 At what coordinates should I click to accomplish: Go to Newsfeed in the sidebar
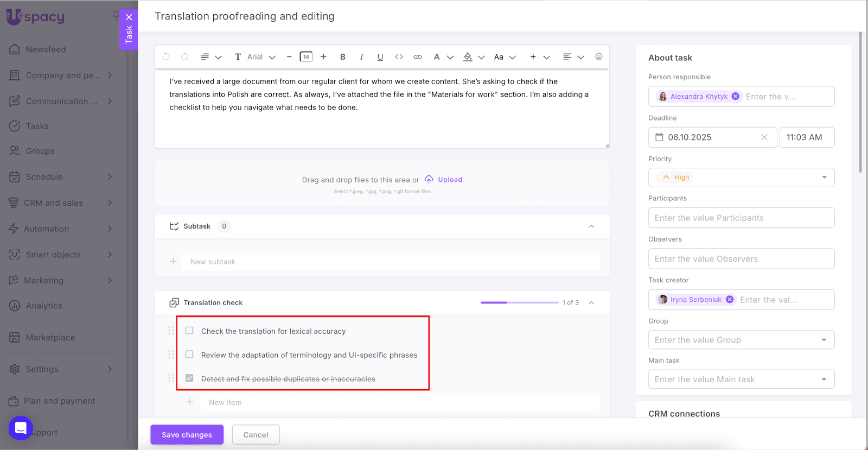pyautogui.click(x=46, y=49)
